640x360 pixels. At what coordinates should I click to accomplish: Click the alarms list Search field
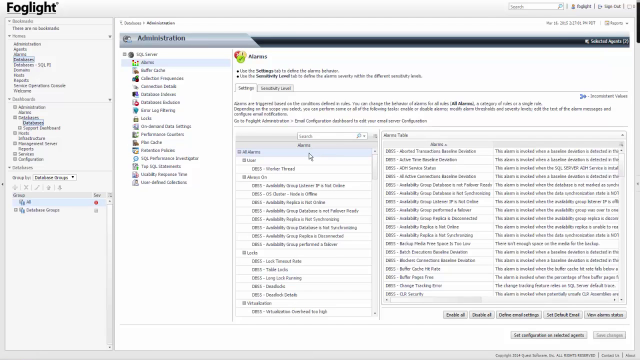click(327, 136)
